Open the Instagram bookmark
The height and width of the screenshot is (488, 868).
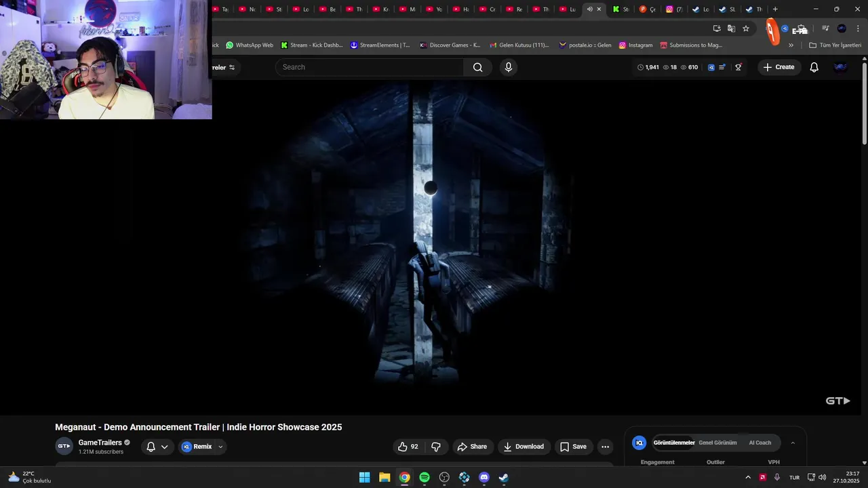click(636, 45)
